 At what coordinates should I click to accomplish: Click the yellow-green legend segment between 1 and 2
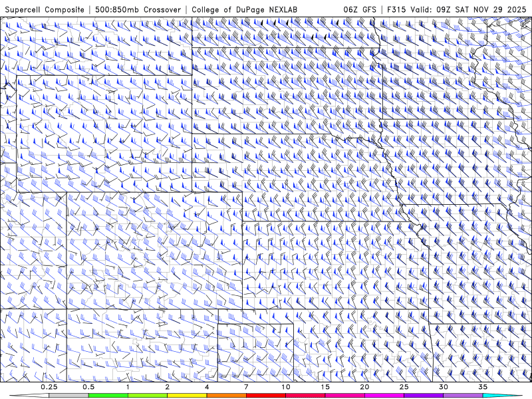pos(147,396)
